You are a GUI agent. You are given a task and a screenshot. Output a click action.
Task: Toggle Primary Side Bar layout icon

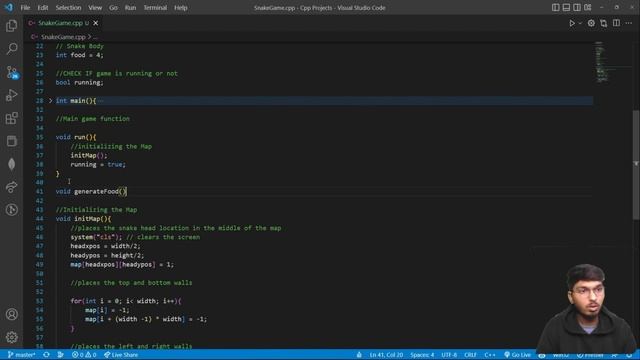[x=556, y=7]
